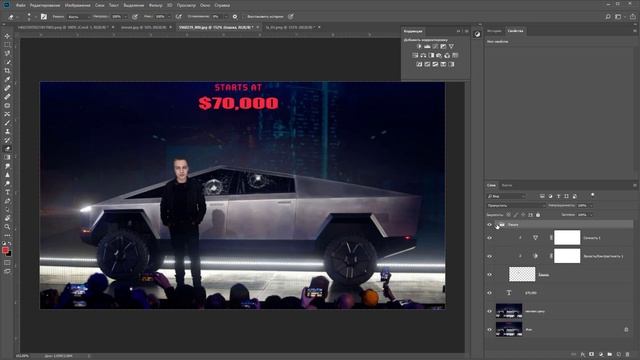Change the screen mode
The height and width of the screenshot is (360, 640).
[x=7, y=271]
